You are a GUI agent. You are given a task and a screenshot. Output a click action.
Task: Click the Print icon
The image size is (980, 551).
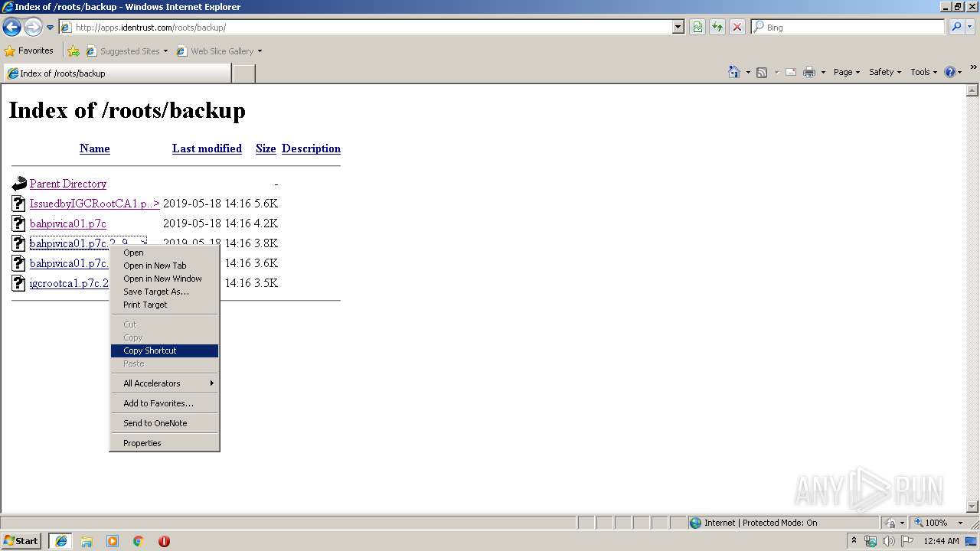pyautogui.click(x=809, y=72)
